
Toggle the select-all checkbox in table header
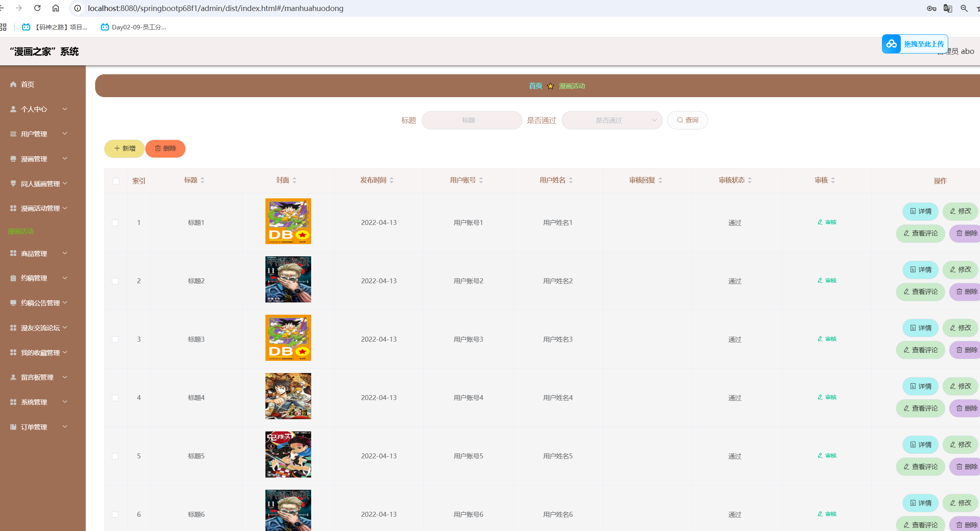(x=116, y=181)
